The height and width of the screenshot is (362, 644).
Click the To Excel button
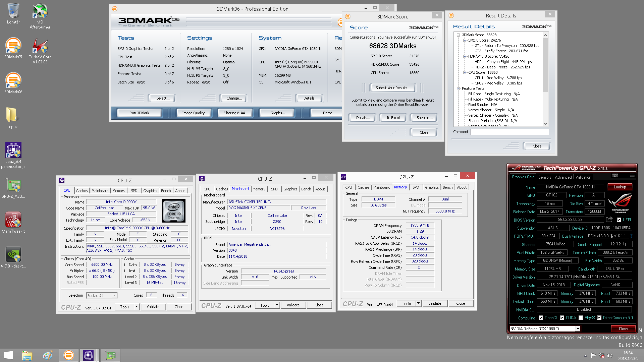pos(393,118)
